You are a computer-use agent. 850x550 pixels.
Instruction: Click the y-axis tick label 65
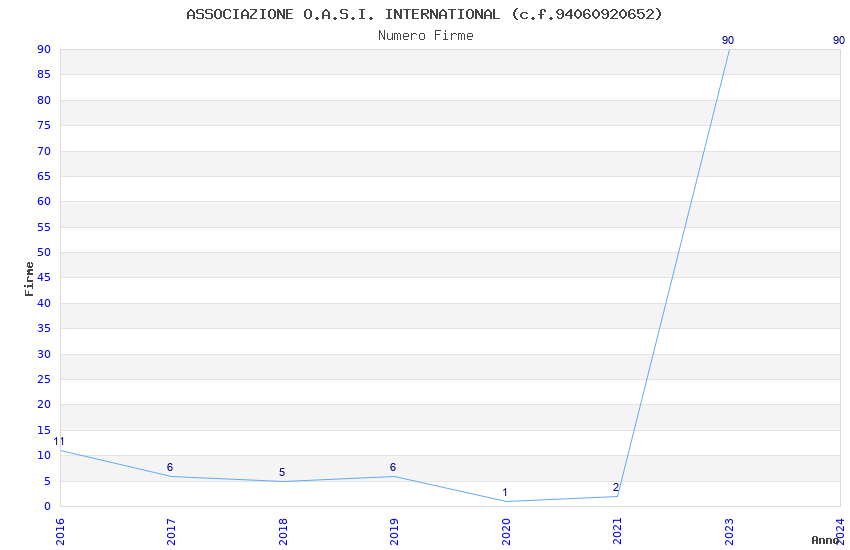click(44, 177)
